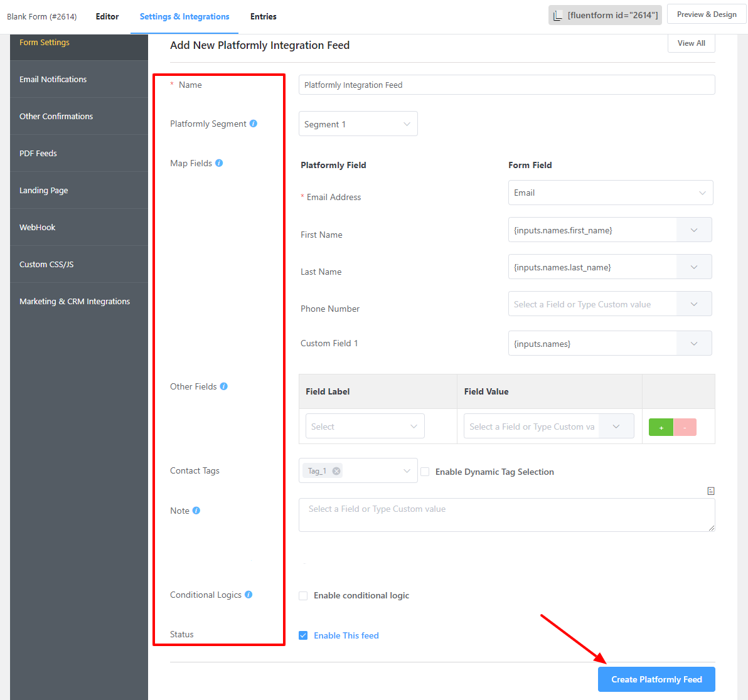The image size is (748, 700).
Task: Switch to the Entries tab
Action: 263,17
